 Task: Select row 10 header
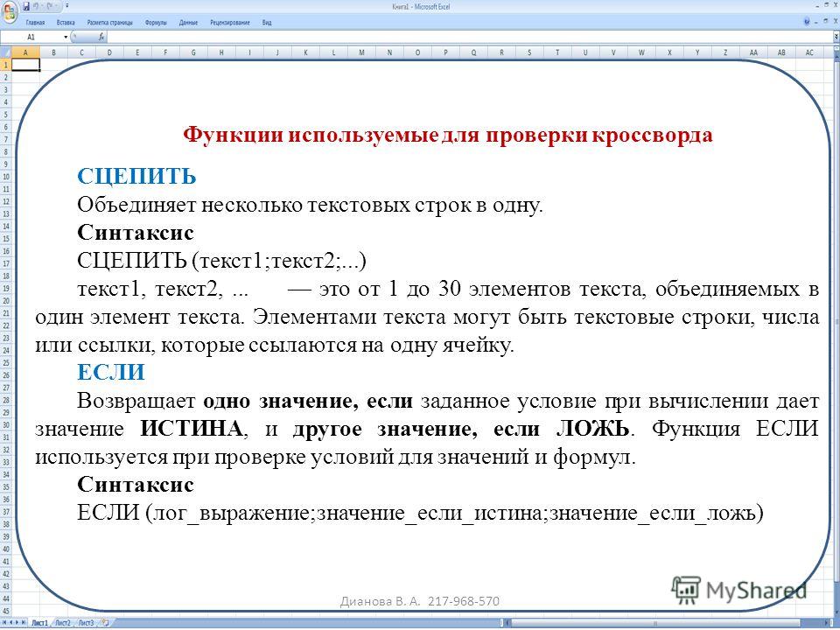pos(5,177)
